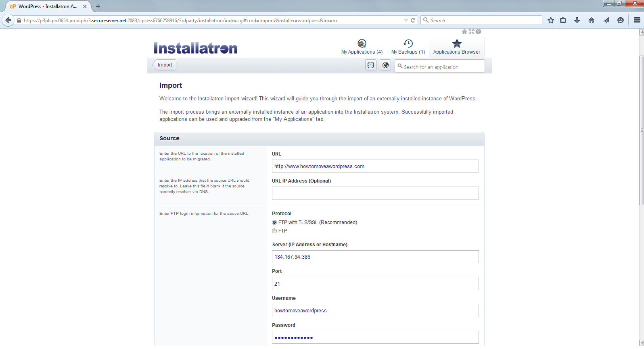This screenshot has height=349, width=644.
Task: Click the small help question mark icon
Action: coord(478,31)
